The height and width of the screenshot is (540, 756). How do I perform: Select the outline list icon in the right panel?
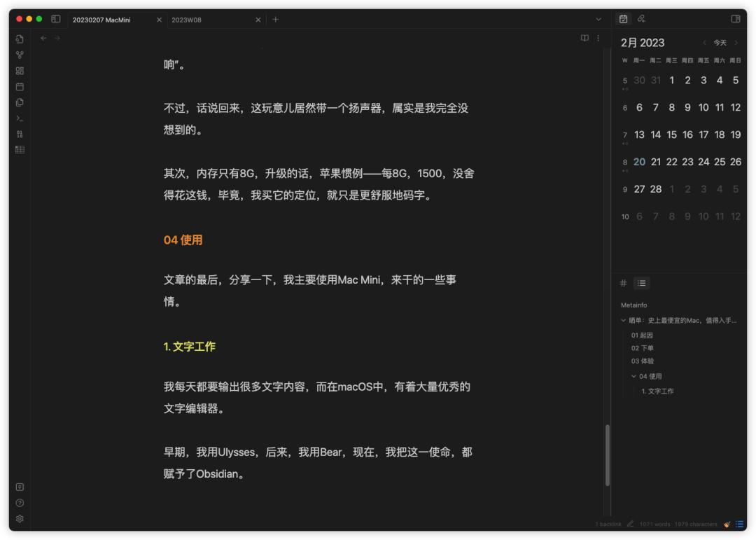(641, 283)
